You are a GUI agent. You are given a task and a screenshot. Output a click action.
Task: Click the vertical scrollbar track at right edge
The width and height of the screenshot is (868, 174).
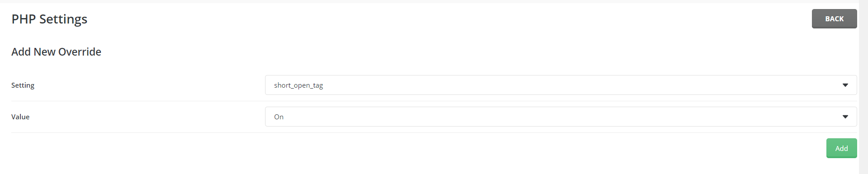863,87
